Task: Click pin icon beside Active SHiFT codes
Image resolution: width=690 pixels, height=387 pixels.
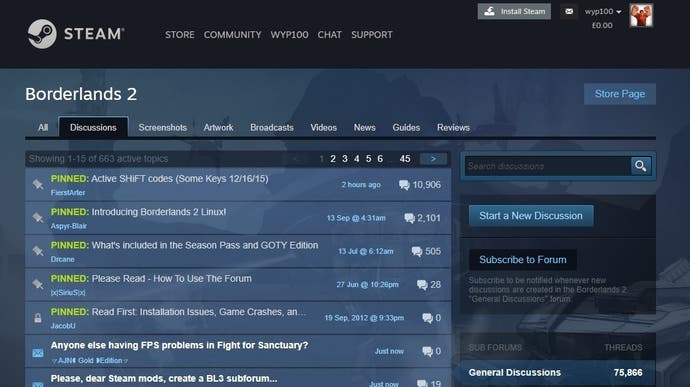Action: 38,184
